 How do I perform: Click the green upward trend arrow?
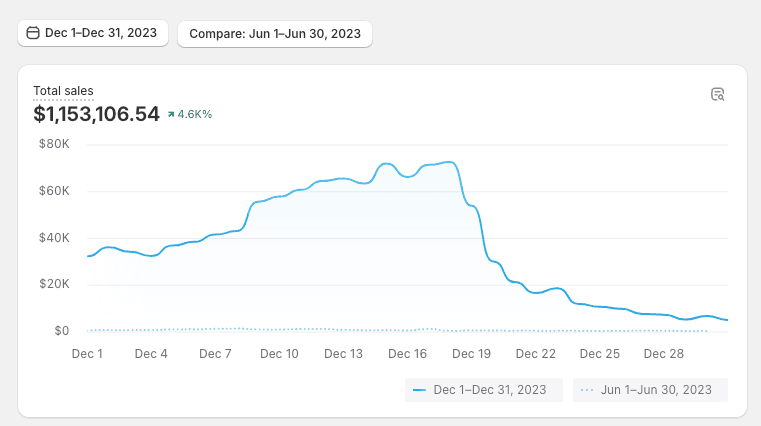[x=171, y=114]
